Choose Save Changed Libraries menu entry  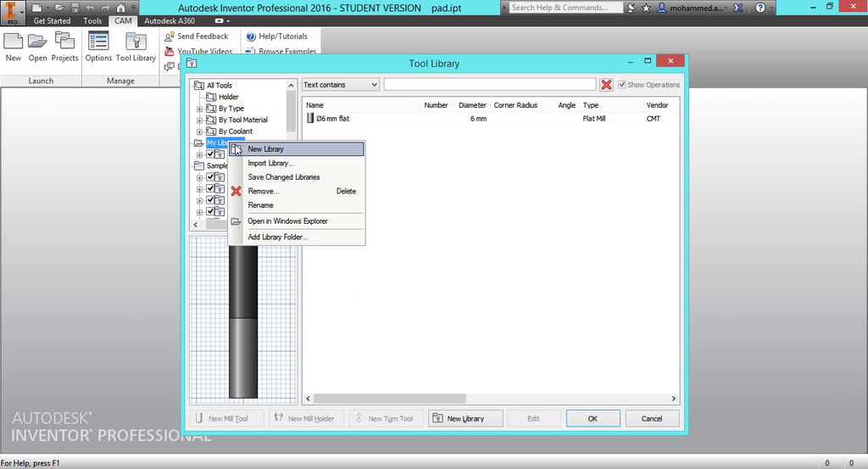pos(297,177)
